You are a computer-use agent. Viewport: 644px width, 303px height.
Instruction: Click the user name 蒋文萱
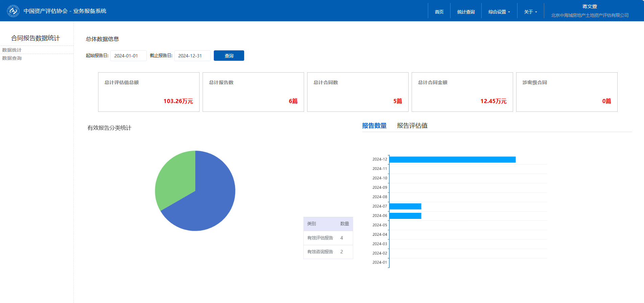point(590,6)
